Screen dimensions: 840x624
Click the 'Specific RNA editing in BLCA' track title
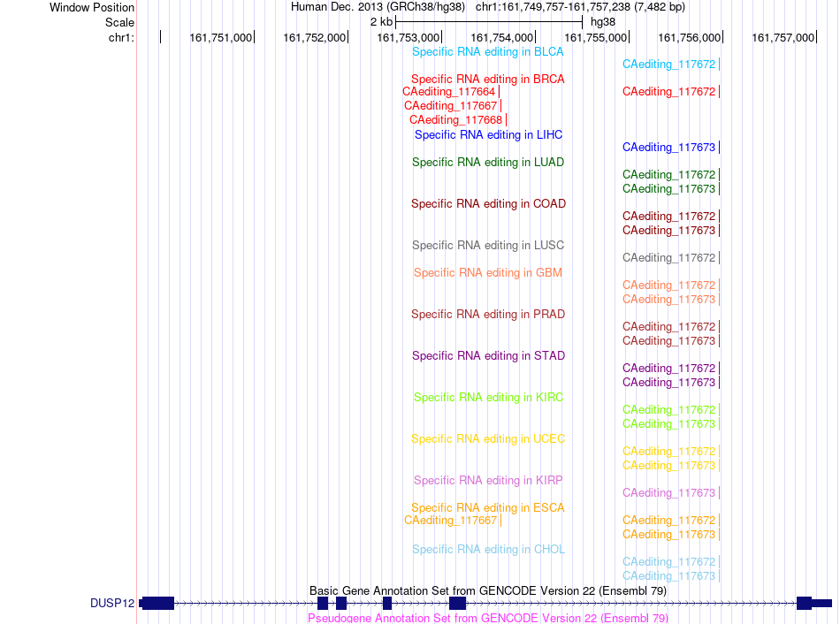[487, 52]
